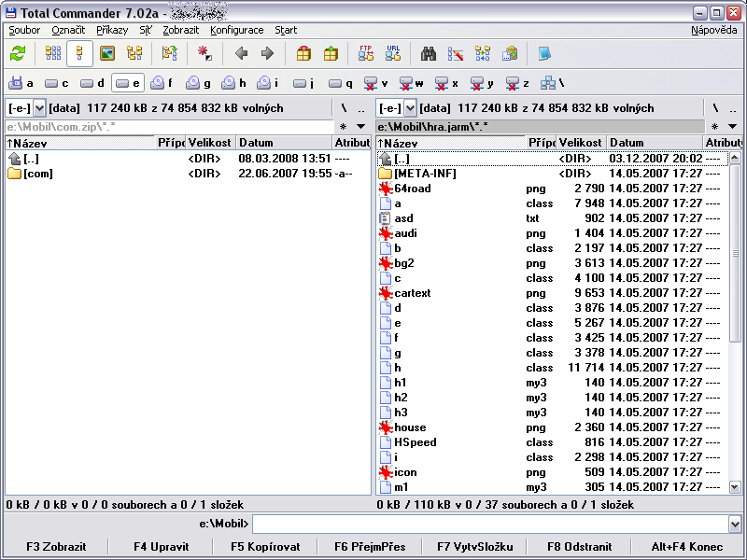The height and width of the screenshot is (560, 747).
Task: Sort left panel by Datum column
Action: 284,143
